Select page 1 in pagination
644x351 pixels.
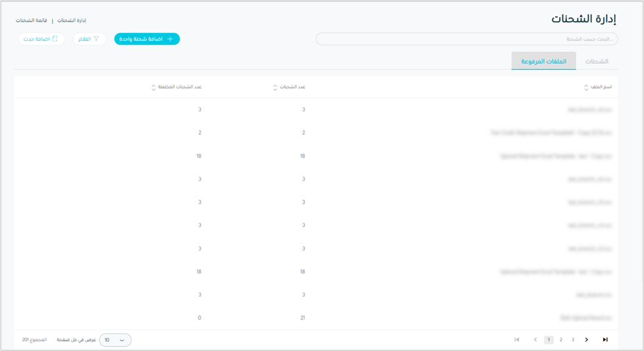(x=549, y=340)
